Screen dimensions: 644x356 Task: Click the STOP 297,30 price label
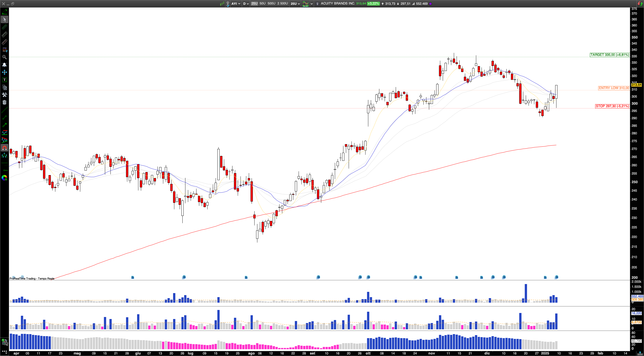pyautogui.click(x=612, y=106)
